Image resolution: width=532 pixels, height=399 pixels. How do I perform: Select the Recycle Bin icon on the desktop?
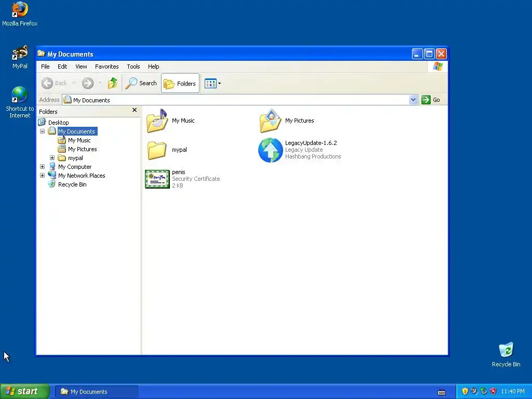click(506, 354)
